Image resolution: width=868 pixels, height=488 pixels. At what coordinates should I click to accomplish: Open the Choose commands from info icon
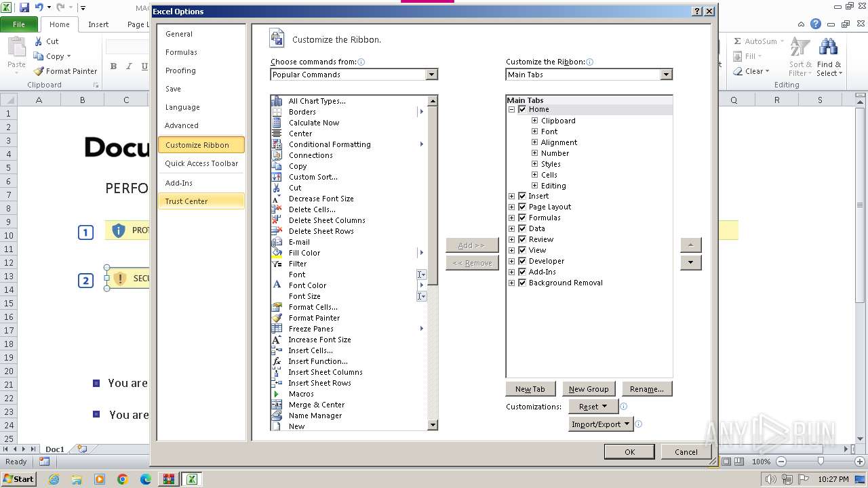361,62
